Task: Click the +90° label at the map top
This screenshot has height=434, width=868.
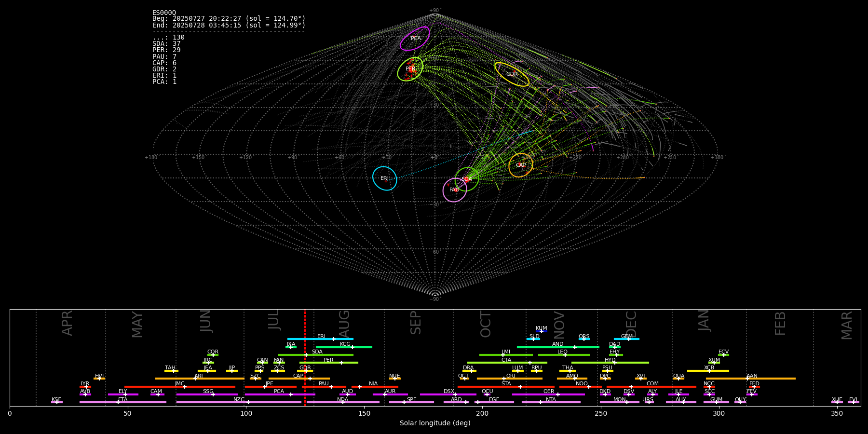Action: (435, 11)
